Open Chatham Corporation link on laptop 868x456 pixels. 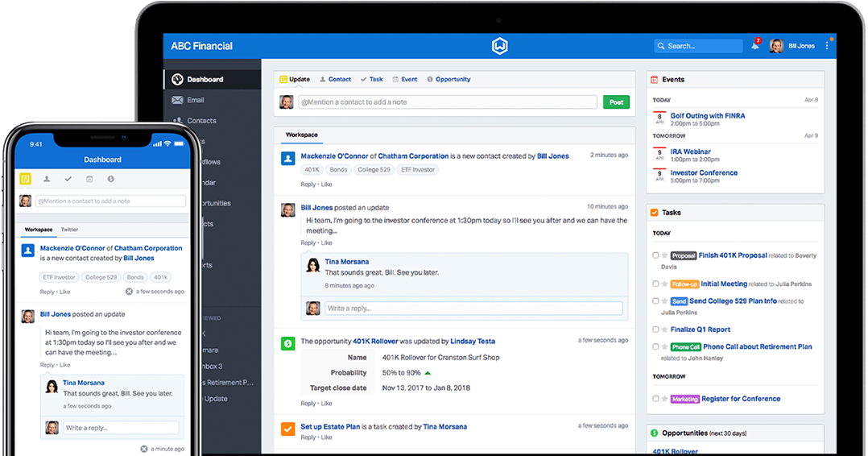[x=413, y=156]
